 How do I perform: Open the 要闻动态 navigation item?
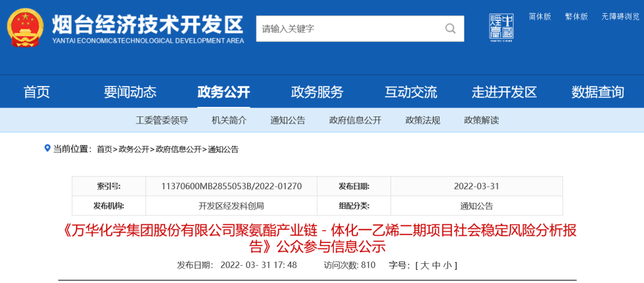130,92
